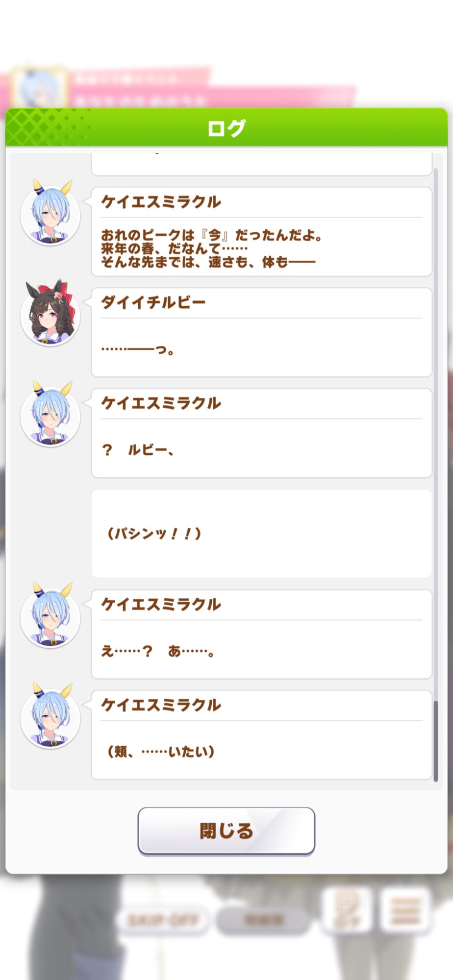The image size is (453, 980).
Task: Select the (パシンッ!!) sound effect entry
Action: pyautogui.click(x=261, y=534)
